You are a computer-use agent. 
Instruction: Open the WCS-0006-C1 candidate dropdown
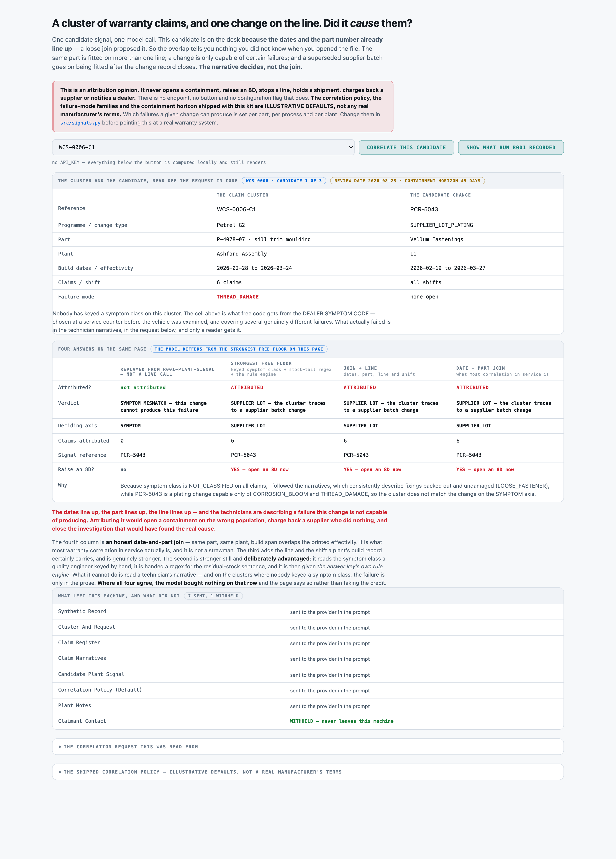coord(203,147)
